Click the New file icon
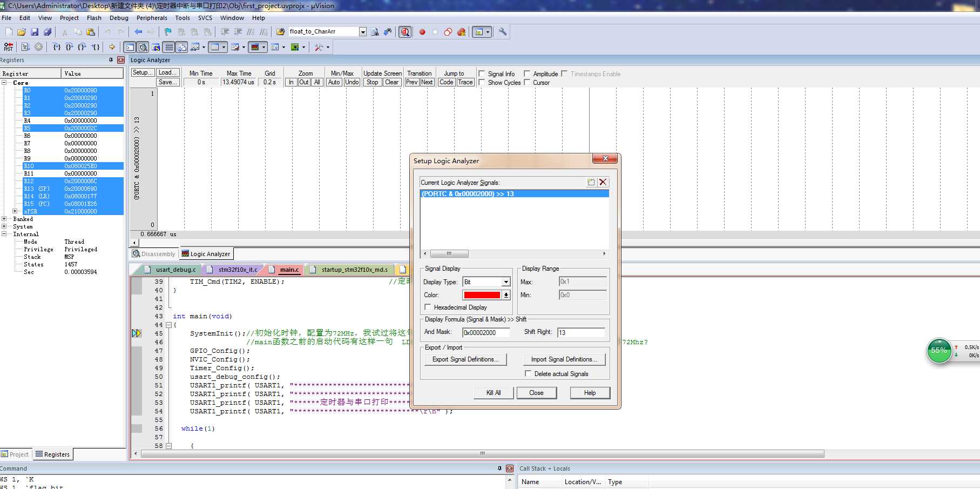 [9, 32]
